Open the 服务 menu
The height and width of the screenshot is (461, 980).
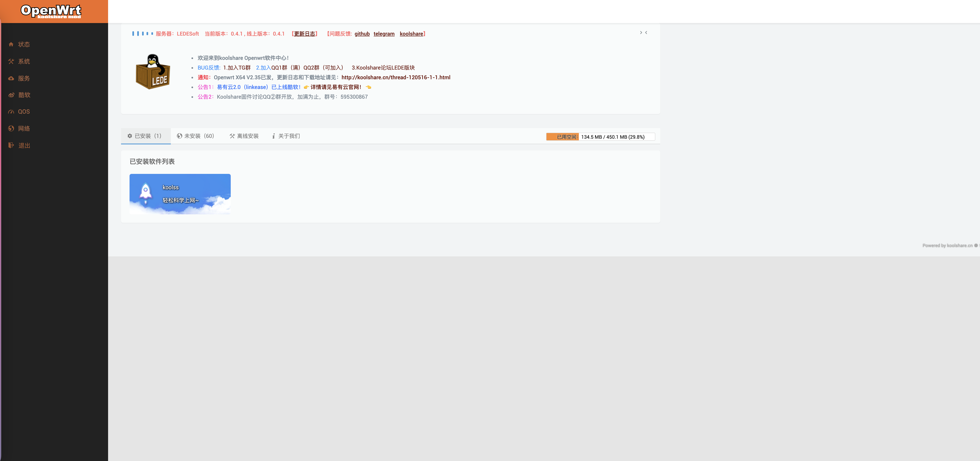click(x=24, y=78)
